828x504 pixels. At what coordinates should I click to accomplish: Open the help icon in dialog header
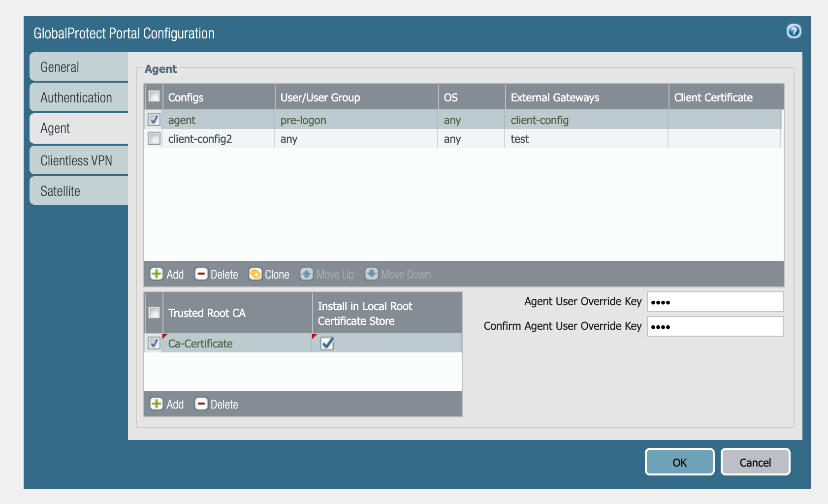[794, 31]
